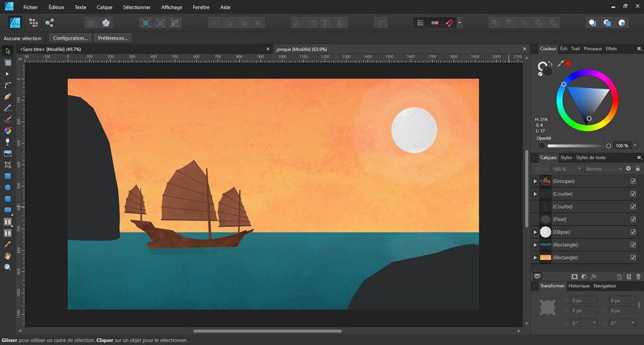Uncheck visibility of the (Ellipse) layer
644x345 pixels.
pos(633,232)
